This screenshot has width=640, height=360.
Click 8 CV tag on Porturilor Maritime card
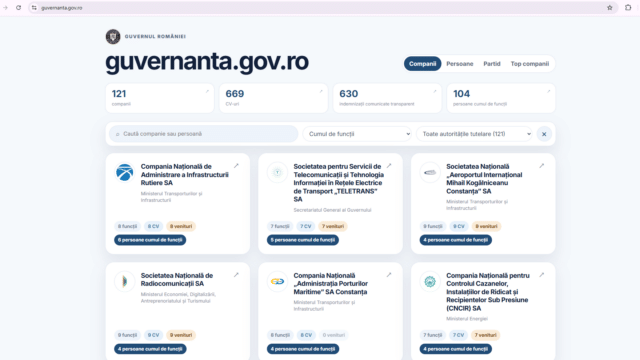306,335
